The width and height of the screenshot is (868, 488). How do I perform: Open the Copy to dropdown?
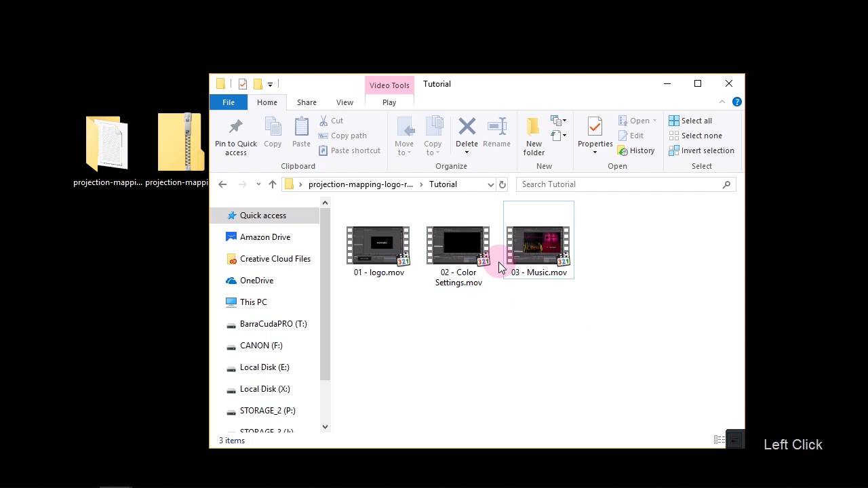click(x=433, y=136)
